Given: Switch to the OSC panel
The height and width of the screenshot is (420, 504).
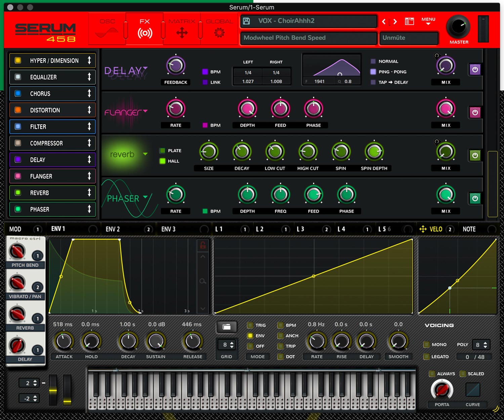Looking at the screenshot, I should pyautogui.click(x=108, y=29).
